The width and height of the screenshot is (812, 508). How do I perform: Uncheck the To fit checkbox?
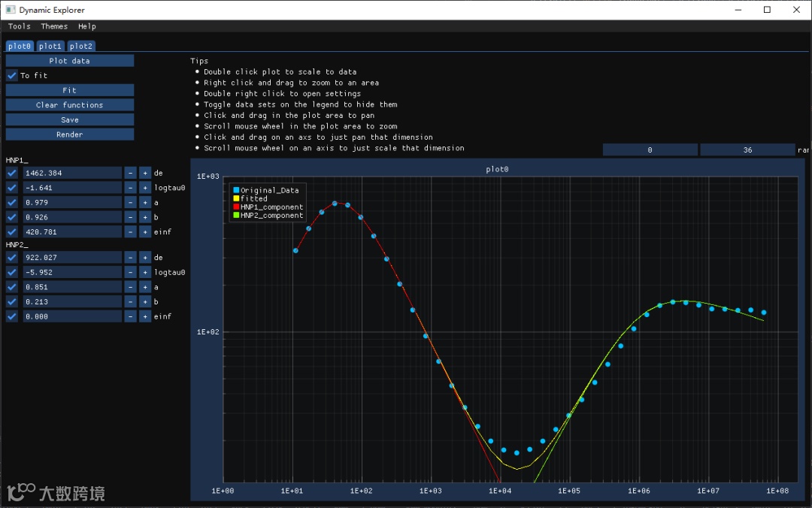[x=12, y=75]
